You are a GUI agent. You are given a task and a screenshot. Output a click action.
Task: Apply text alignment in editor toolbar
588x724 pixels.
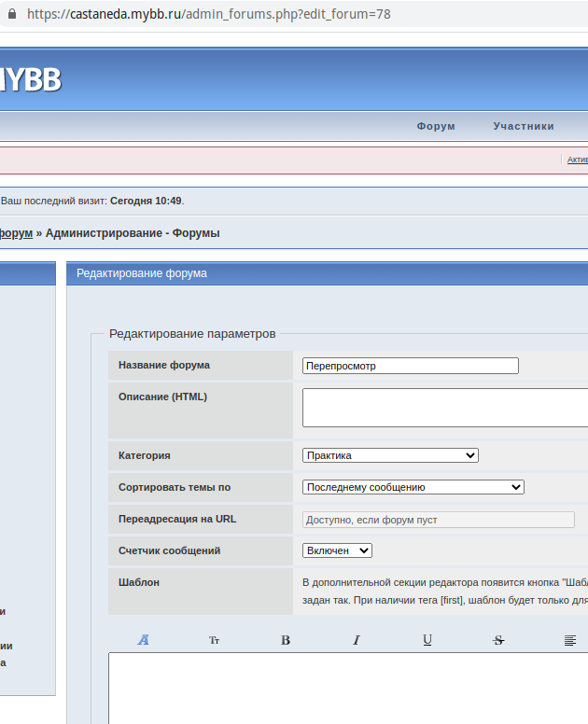click(x=570, y=640)
